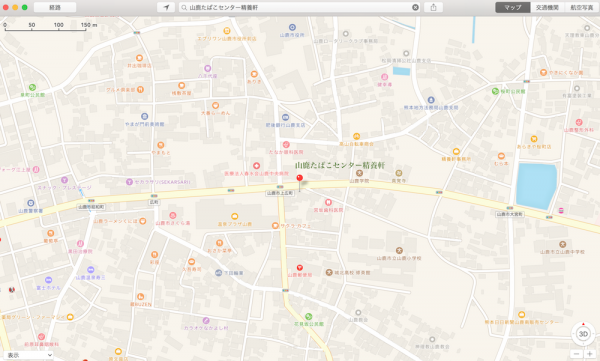
Task: Select the BUZEN restaurant icon
Action: pos(140,297)
